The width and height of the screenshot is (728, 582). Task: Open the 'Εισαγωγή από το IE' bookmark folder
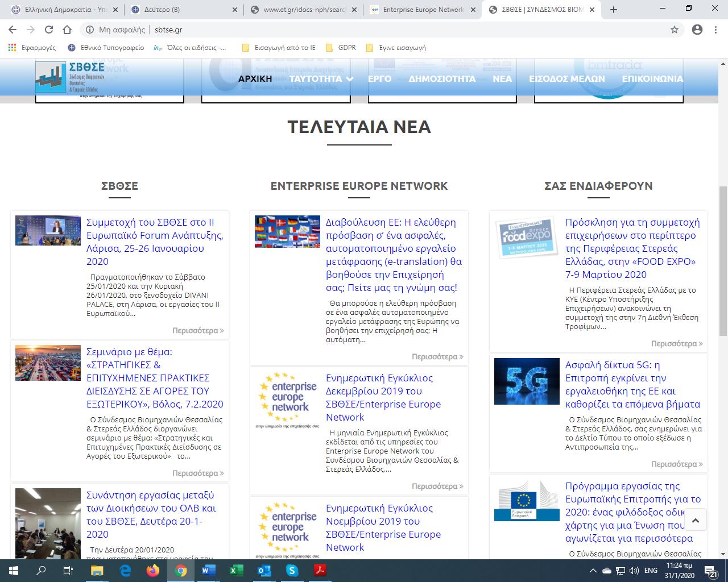(278, 48)
